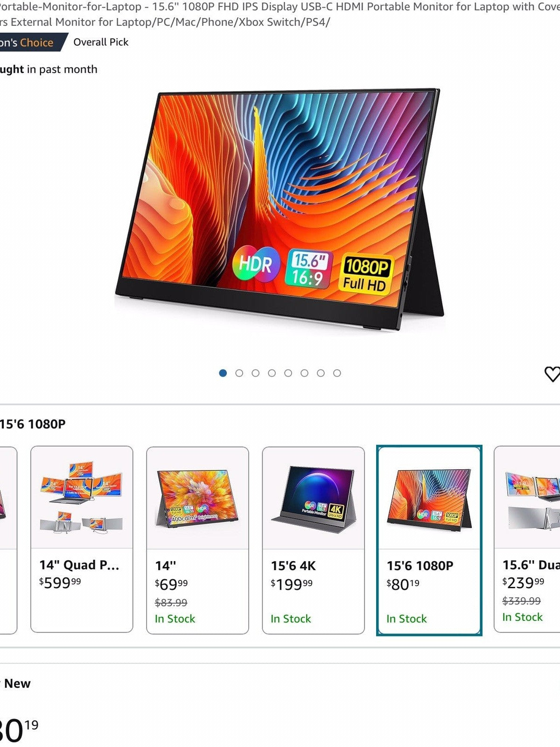Jump to the fourth image carousel dot
The height and width of the screenshot is (747, 560).
pyautogui.click(x=272, y=373)
